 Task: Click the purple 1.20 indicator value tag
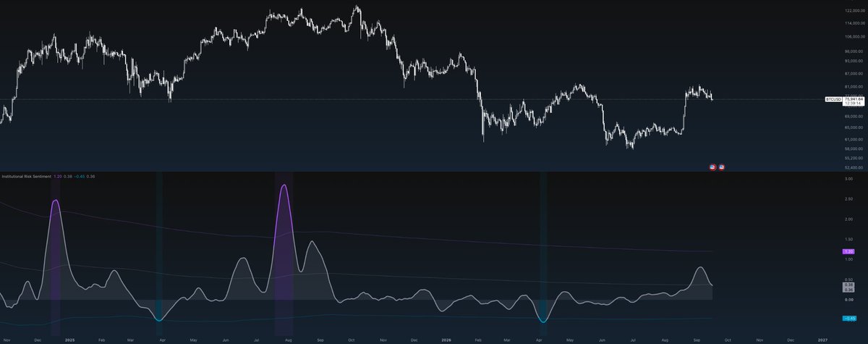850,251
